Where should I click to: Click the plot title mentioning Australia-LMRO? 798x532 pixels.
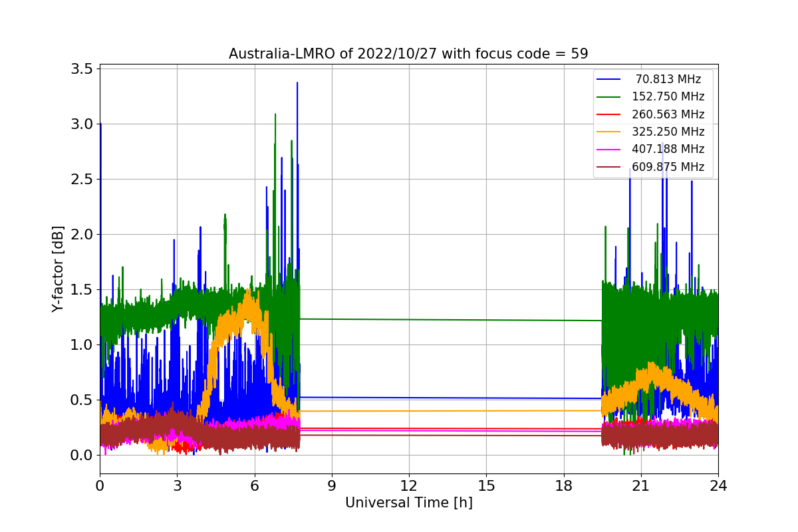click(408, 54)
